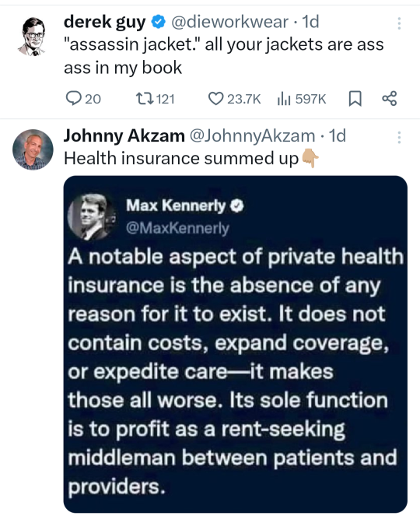Viewport: 420px width, 516px height.
Task: Open derek guy display name
Action: 104,23
